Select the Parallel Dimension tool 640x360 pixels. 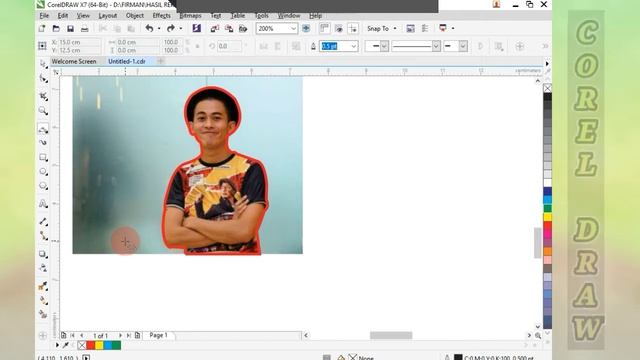[43, 221]
